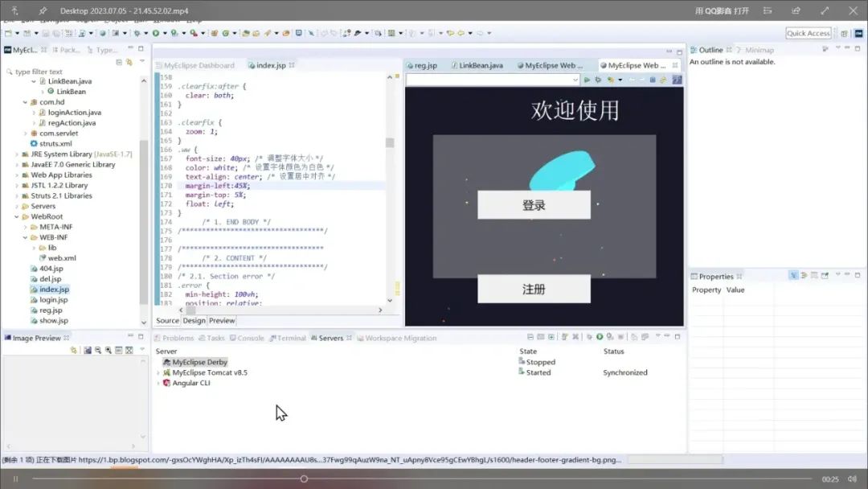This screenshot has width=868, height=489.
Task: Open the Quick Access search field
Action: point(809,33)
